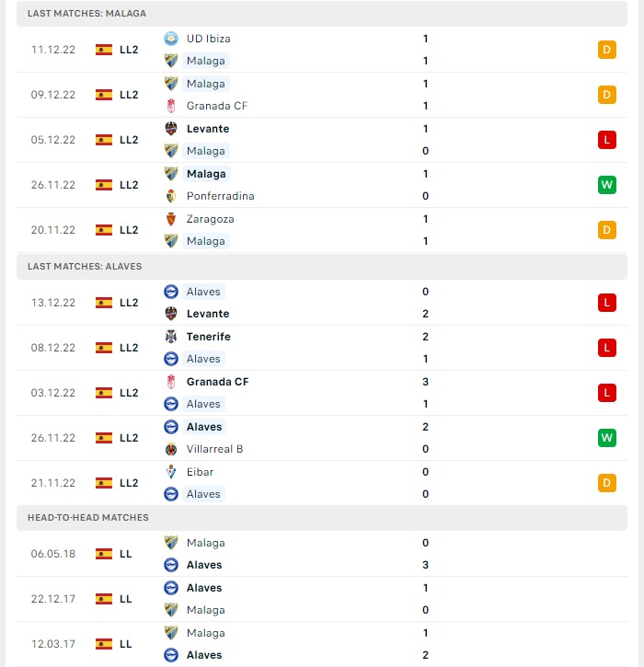This screenshot has width=644, height=667.
Task: Click the Villarreal B club crest
Action: pyautogui.click(x=171, y=449)
